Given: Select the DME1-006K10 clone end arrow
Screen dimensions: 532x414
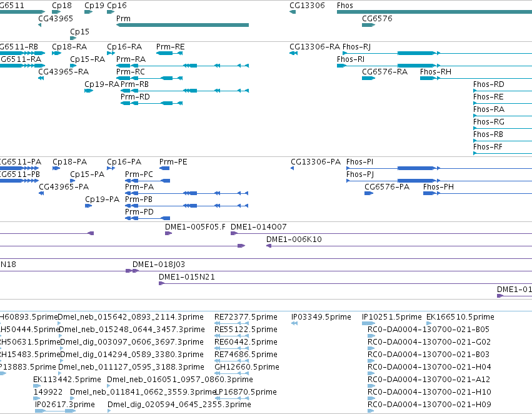Looking at the screenshot, I should pyautogui.click(x=269, y=246).
